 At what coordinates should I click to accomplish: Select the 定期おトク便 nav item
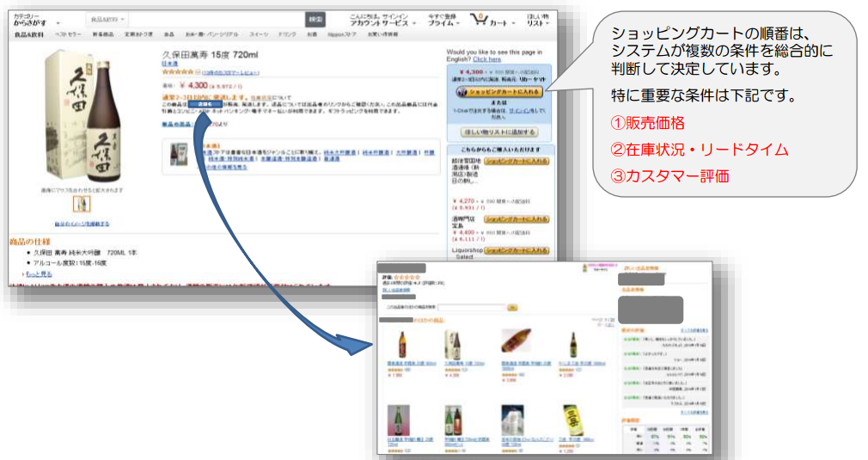tap(138, 34)
